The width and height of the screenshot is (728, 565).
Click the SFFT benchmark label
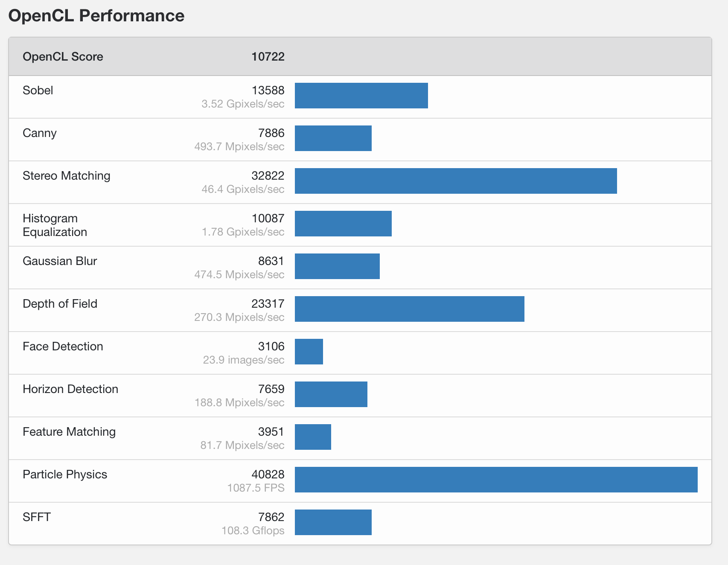pos(37,517)
